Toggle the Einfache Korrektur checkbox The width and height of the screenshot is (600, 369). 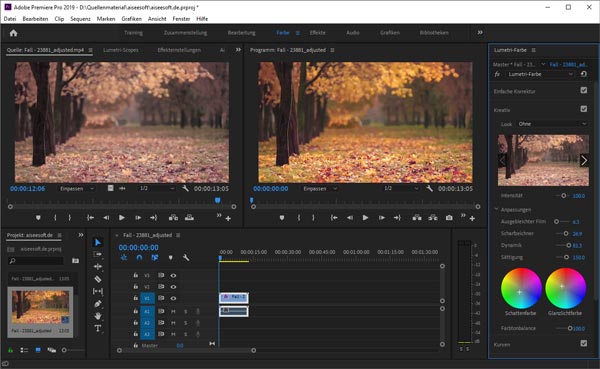coord(584,90)
